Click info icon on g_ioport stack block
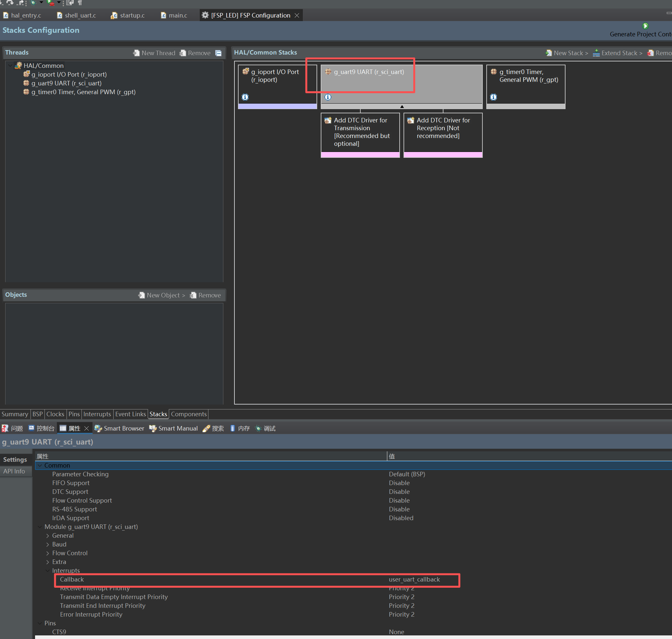The width and height of the screenshot is (672, 639). [x=245, y=97]
